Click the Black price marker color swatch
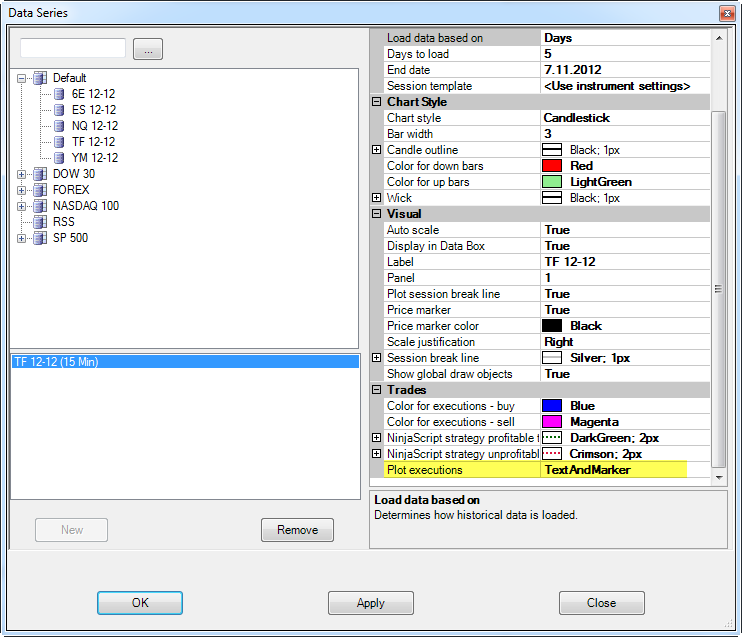Viewport: 742px width, 637px height. click(552, 326)
